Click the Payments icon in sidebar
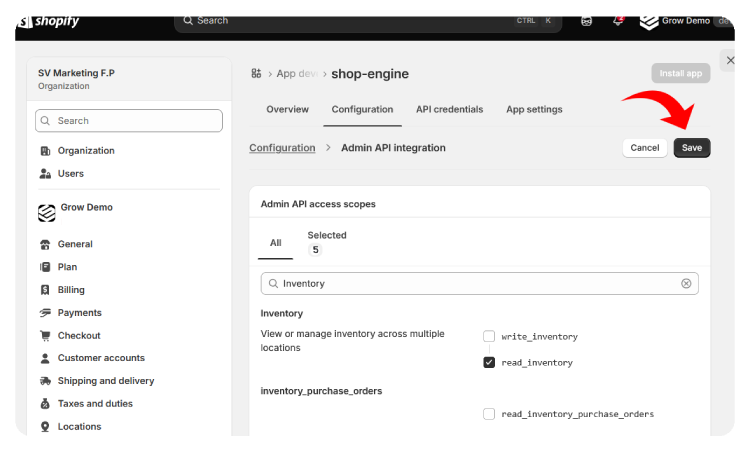Viewport: 750px width, 452px height. [45, 313]
